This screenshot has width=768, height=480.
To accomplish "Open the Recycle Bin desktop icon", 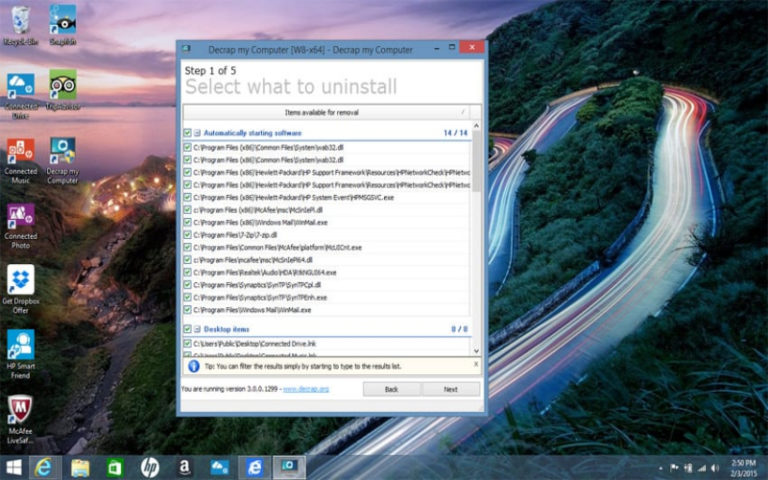I will click(20, 22).
